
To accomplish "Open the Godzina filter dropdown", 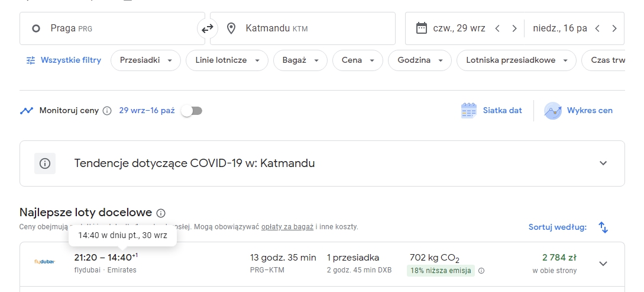I will [420, 60].
